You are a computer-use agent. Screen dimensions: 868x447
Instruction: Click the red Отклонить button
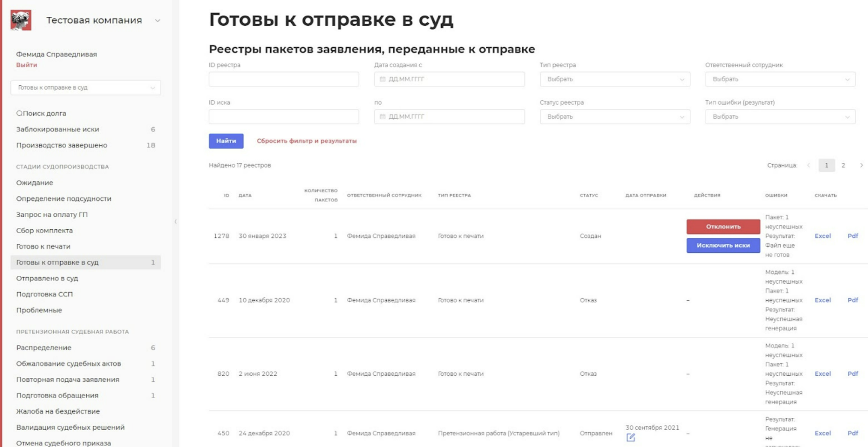pyautogui.click(x=723, y=227)
